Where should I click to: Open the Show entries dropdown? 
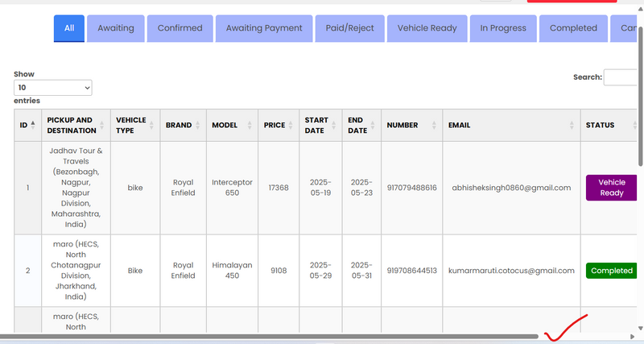click(53, 87)
